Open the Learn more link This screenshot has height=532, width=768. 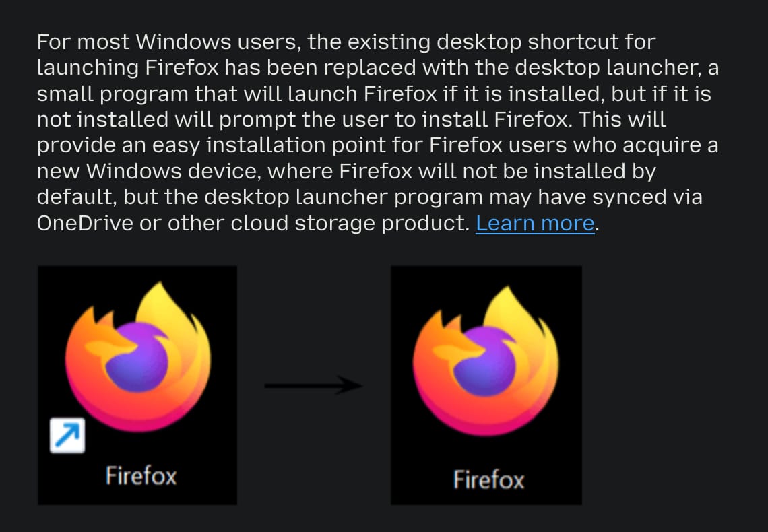tap(535, 223)
